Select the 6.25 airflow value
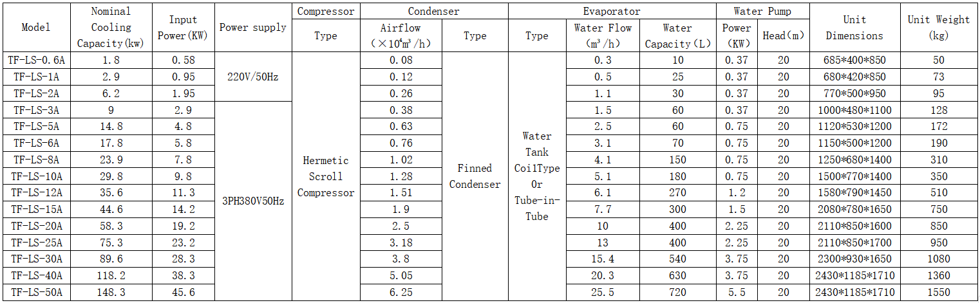The image size is (980, 303). click(x=401, y=292)
